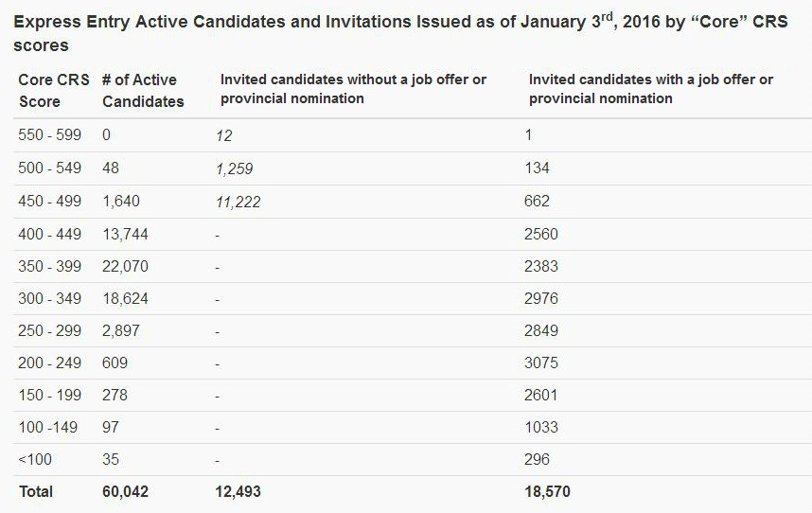Click the "Core CRS Score" column header
The width and height of the screenshot is (812, 513).
pyautogui.click(x=53, y=90)
